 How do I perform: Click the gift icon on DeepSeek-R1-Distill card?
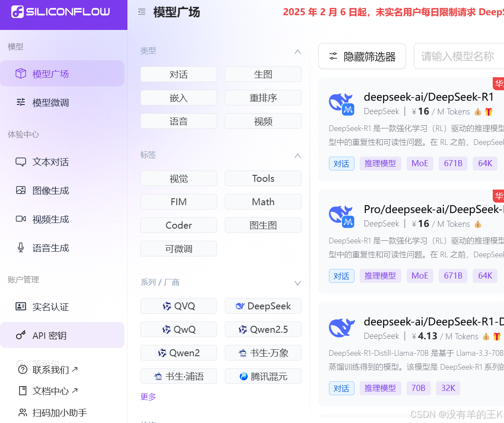pos(497,337)
